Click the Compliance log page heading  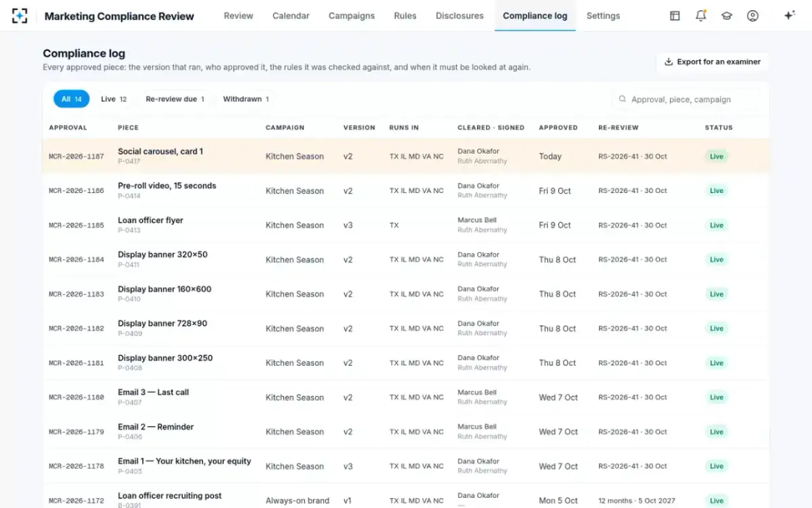coord(84,54)
